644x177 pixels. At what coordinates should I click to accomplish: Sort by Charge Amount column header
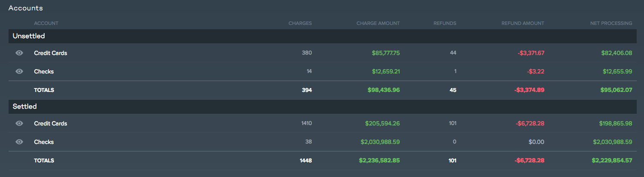tap(378, 23)
